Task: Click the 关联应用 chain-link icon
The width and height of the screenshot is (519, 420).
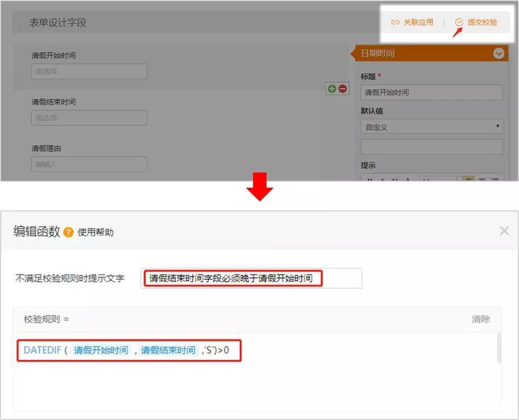Action: coord(395,22)
